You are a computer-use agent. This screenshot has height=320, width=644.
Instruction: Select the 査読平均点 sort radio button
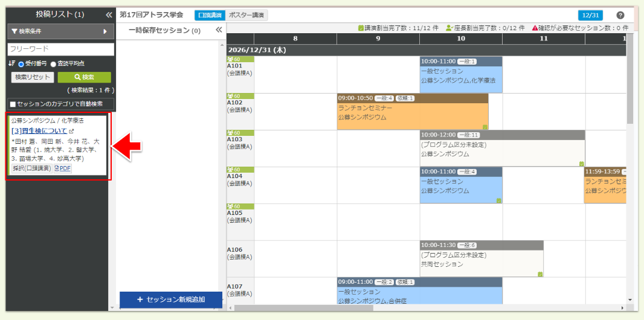53,64
